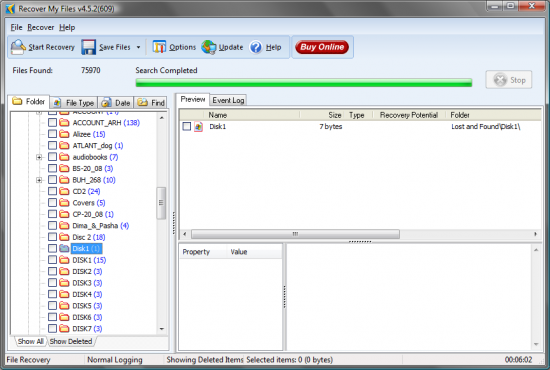Check the CD2 folder checkbox
The height and width of the screenshot is (370, 550).
[x=52, y=191]
